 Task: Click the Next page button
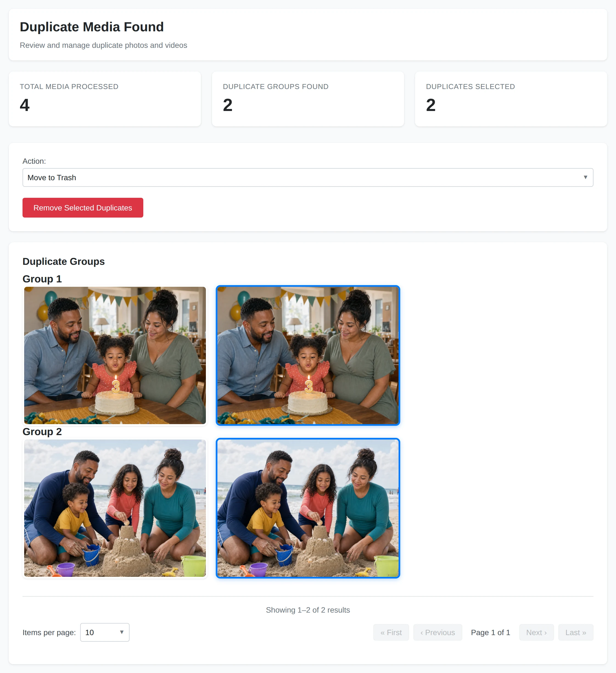tap(536, 632)
